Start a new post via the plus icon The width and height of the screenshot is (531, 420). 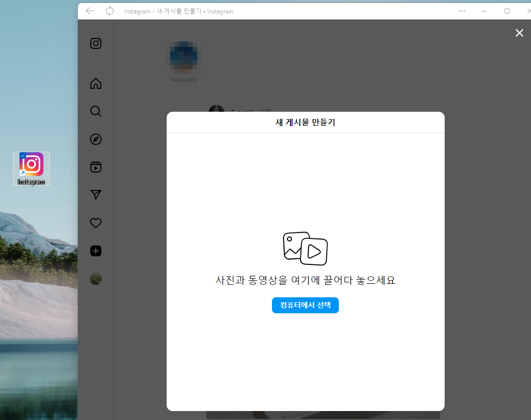point(95,251)
